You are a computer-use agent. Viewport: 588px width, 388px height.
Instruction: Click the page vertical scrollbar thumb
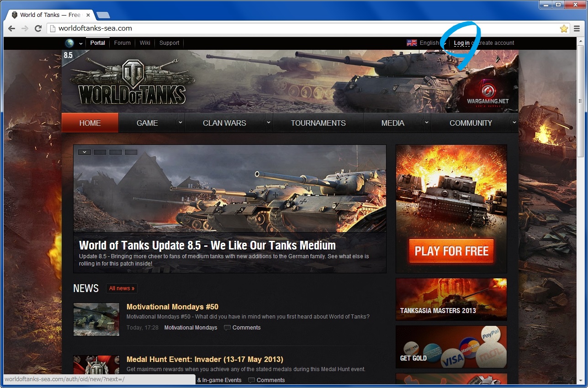(x=581, y=101)
